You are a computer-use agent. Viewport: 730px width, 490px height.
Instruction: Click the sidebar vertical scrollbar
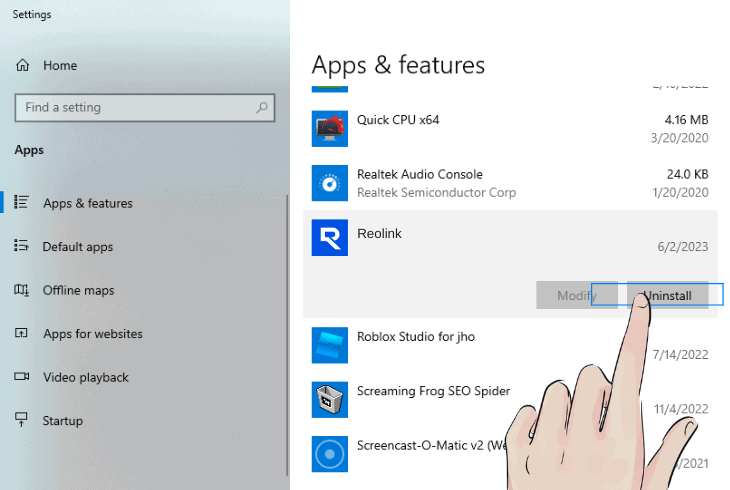point(287,335)
